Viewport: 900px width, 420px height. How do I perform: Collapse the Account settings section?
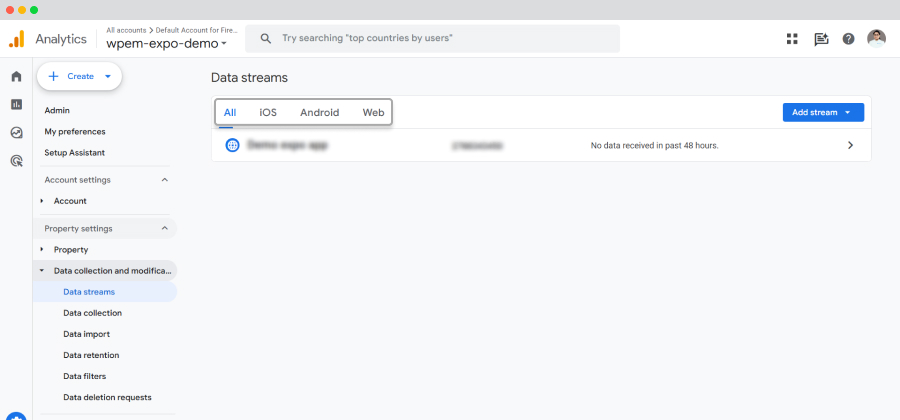click(165, 180)
